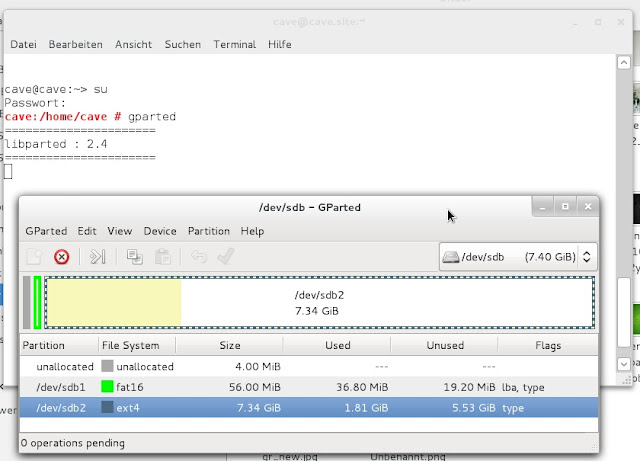Open the Datei menu in terminal window
This screenshot has height=461, width=640.
pyautogui.click(x=23, y=44)
